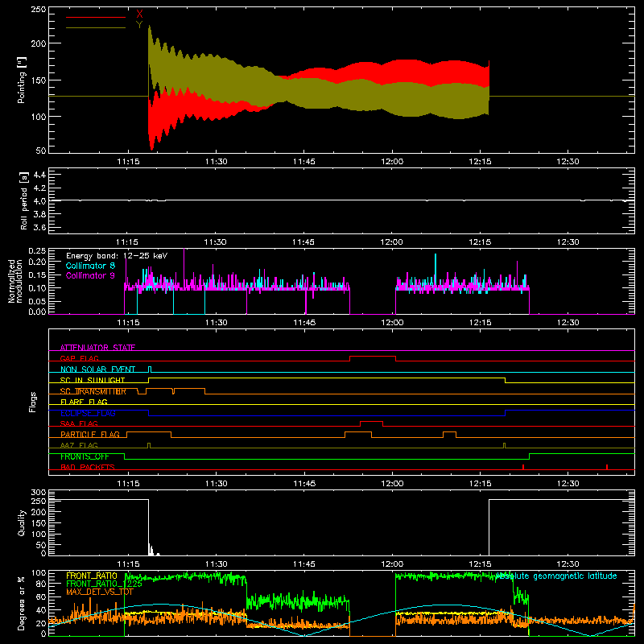This screenshot has height=644, width=644.
Task: Click the '4.0' roll period tick label
Action: click(x=39, y=201)
